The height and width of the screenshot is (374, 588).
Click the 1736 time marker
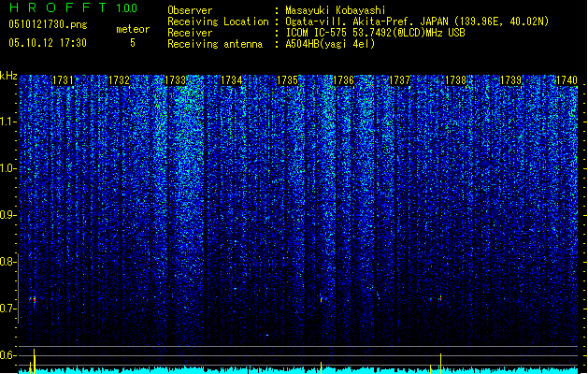click(343, 80)
